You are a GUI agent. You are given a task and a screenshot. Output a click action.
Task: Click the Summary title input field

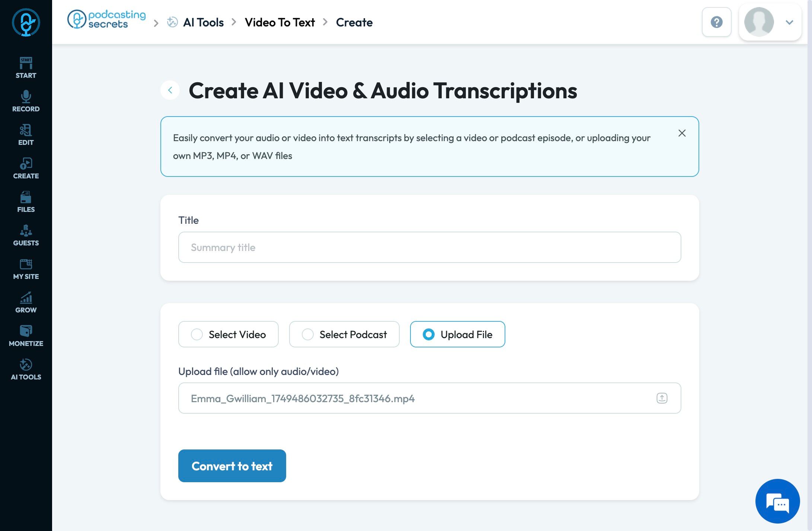click(429, 247)
